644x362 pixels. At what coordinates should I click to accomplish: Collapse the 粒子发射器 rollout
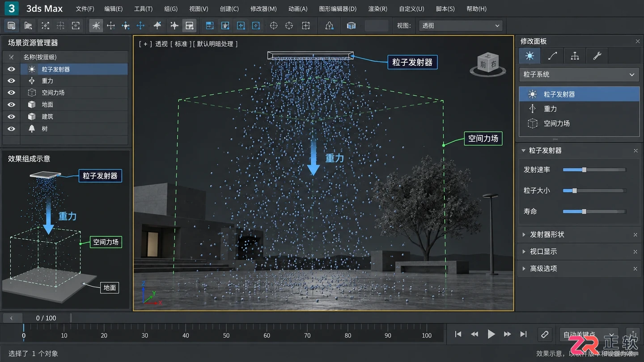pos(524,151)
